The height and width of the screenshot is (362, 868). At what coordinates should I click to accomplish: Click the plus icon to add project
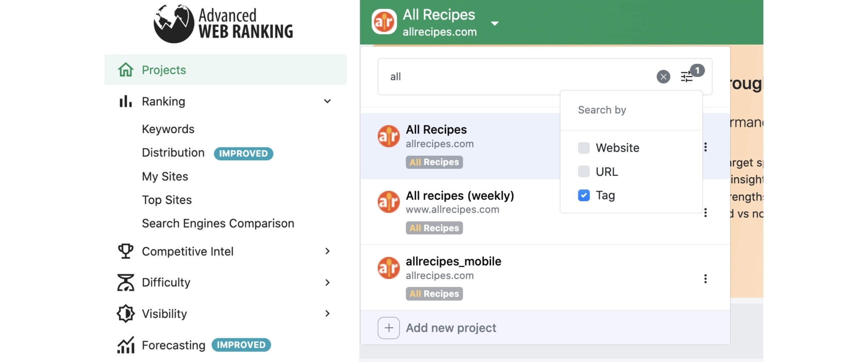pyautogui.click(x=389, y=328)
